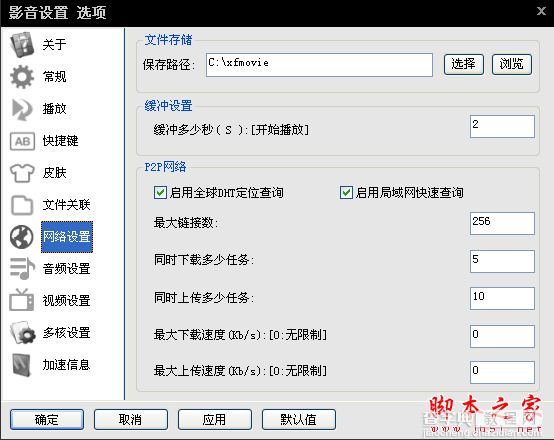The image size is (554, 440).
Task: Switch to 视频设置 page
Action: point(66,301)
